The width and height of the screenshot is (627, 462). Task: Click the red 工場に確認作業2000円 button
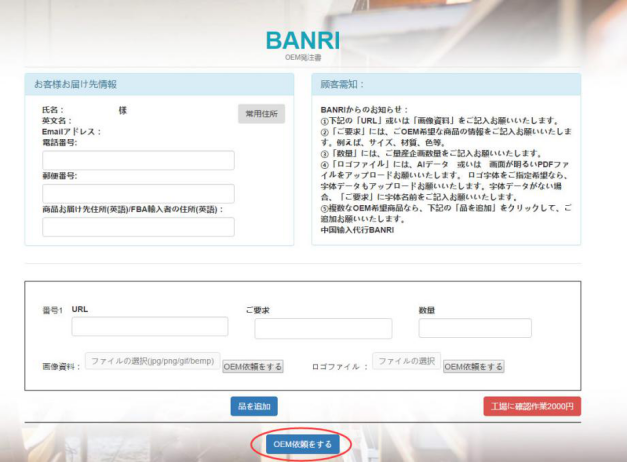coord(531,406)
